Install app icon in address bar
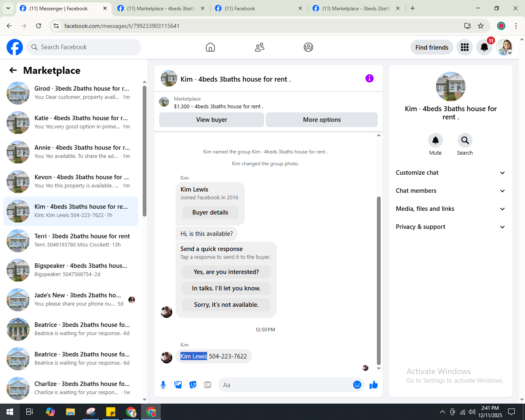This screenshot has height=420, width=525. click(468, 26)
